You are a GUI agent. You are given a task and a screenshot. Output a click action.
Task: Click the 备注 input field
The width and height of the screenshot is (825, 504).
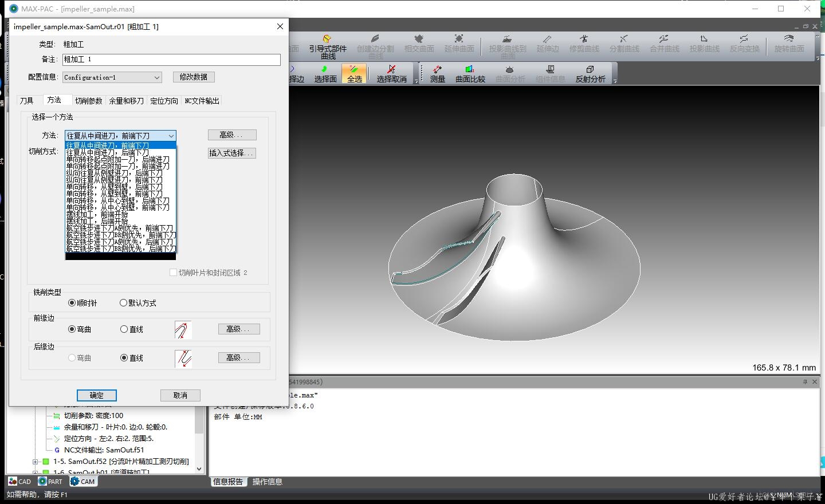(x=171, y=60)
